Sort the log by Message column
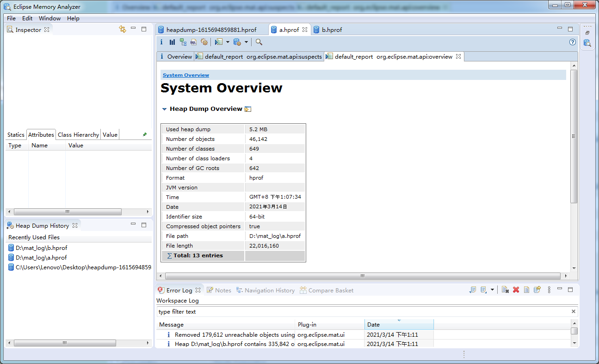599x364 pixels. pos(226,325)
